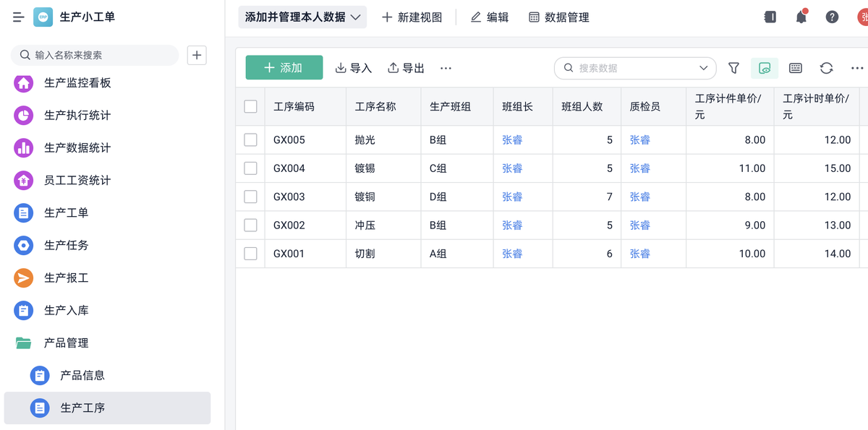Open 生产监控看板 in the sidebar
Viewport: 868px width, 430px height.
pos(77,83)
